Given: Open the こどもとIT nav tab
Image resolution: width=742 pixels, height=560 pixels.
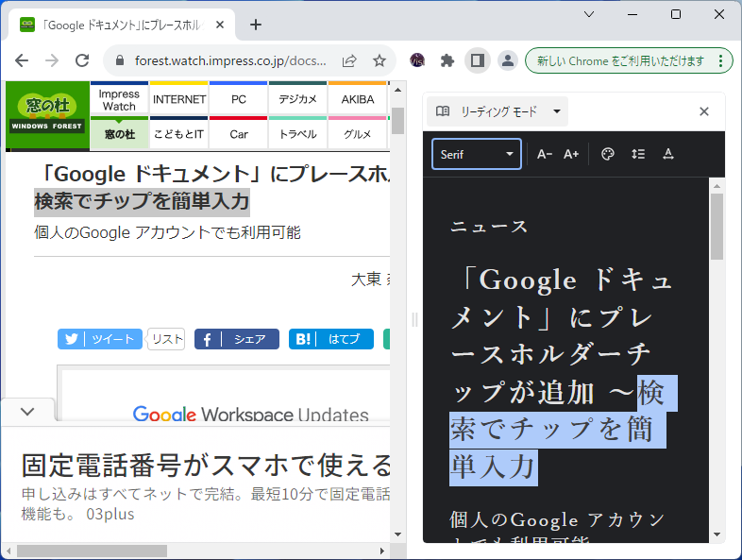Looking at the screenshot, I should coord(178,133).
